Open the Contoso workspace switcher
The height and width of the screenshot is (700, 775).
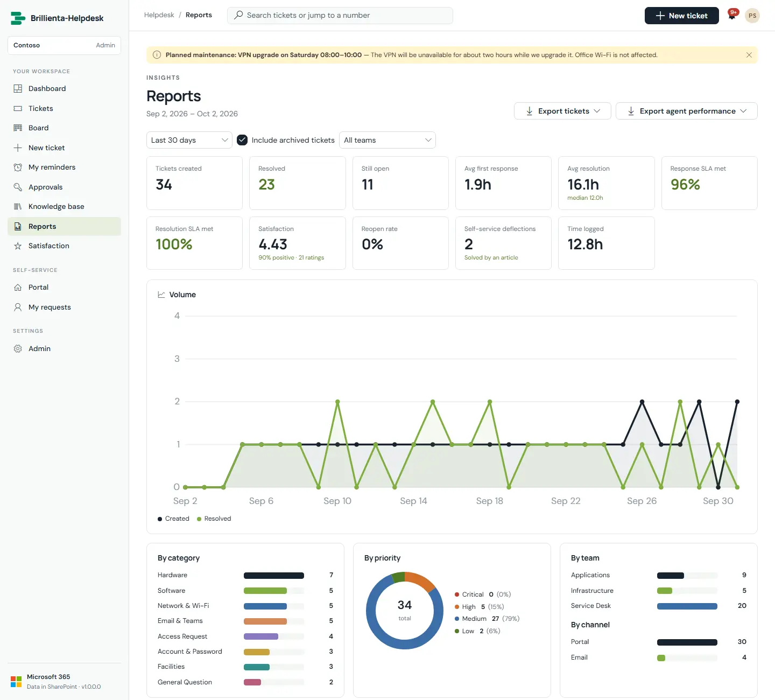(64, 45)
